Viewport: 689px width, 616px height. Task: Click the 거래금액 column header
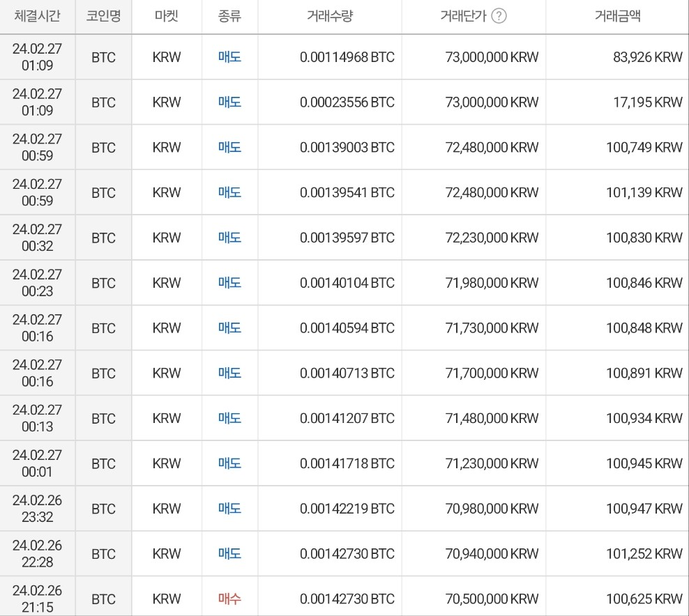pos(617,16)
